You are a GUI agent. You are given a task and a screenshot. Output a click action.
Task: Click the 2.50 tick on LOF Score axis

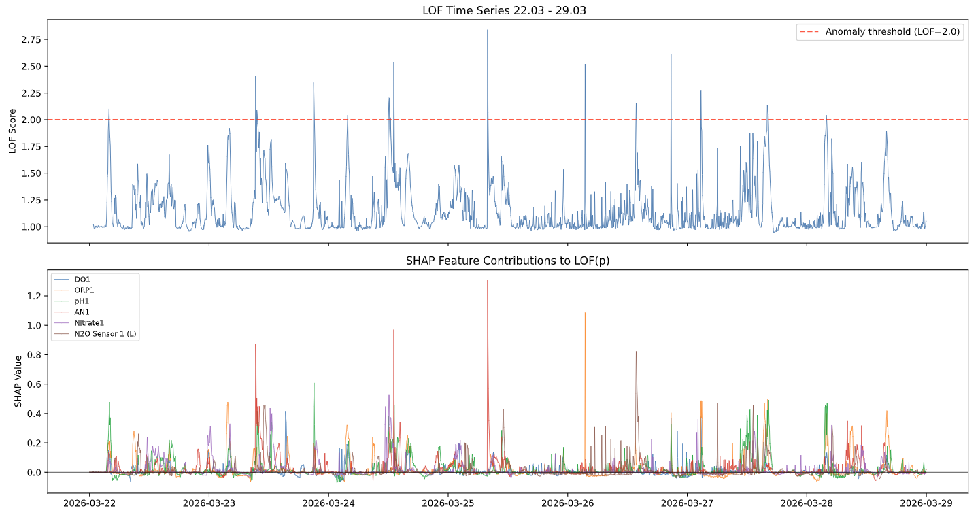point(31,67)
